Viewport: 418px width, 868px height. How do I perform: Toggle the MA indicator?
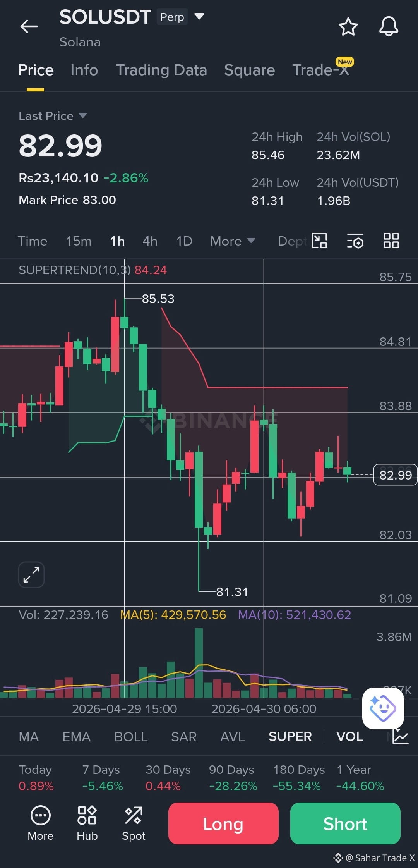(29, 737)
